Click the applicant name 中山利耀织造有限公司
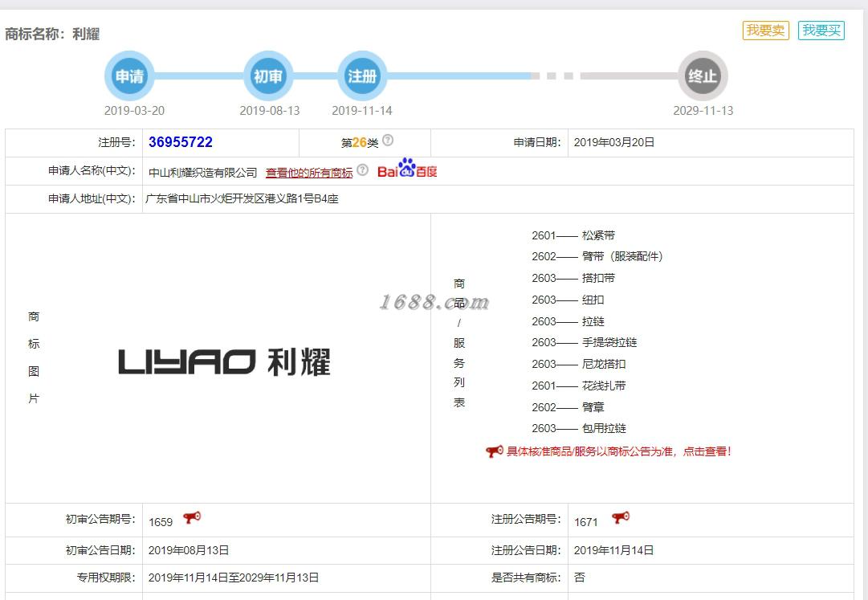Viewport: 868px width, 600px height. click(x=203, y=173)
